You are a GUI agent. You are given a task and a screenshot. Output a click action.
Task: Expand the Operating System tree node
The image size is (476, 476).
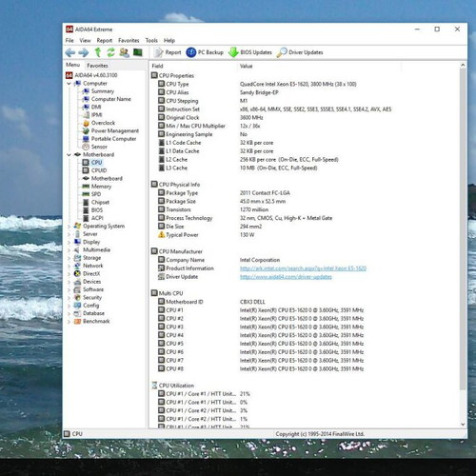pyautogui.click(x=69, y=227)
